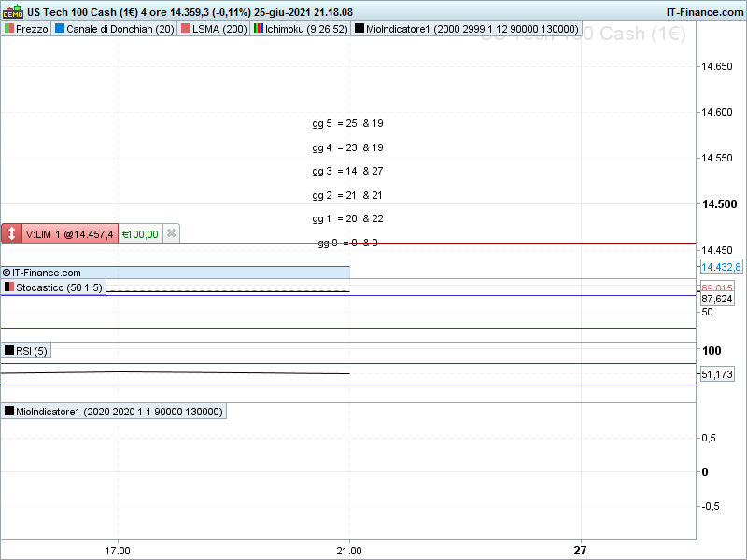Screen dimensions: 747x560
Task: Open the Canale di Donchian (20) indicator settings
Action: (x=114, y=29)
